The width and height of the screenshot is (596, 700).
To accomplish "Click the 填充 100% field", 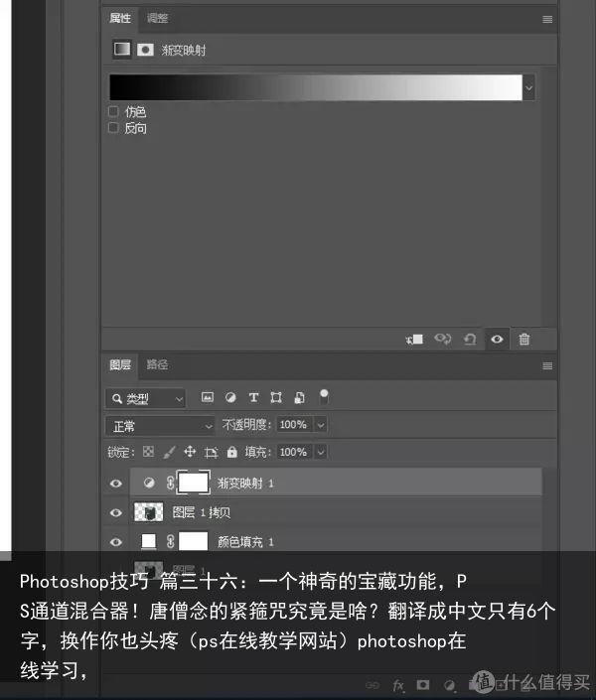I will 294,452.
